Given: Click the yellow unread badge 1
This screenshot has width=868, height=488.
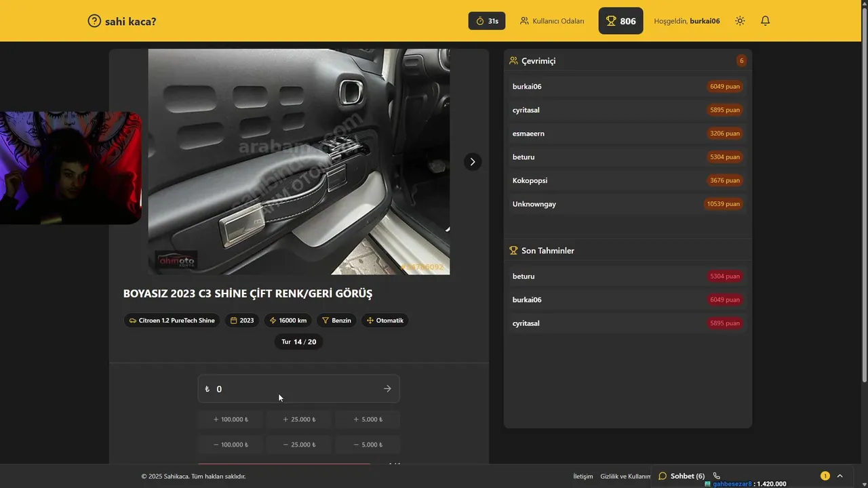Looking at the screenshot, I should pyautogui.click(x=825, y=476).
